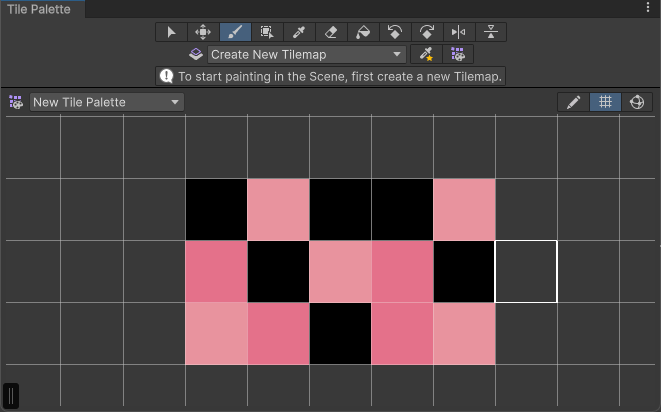Toggle palette Edit mode pencil
The height and width of the screenshot is (412, 661).
573,102
